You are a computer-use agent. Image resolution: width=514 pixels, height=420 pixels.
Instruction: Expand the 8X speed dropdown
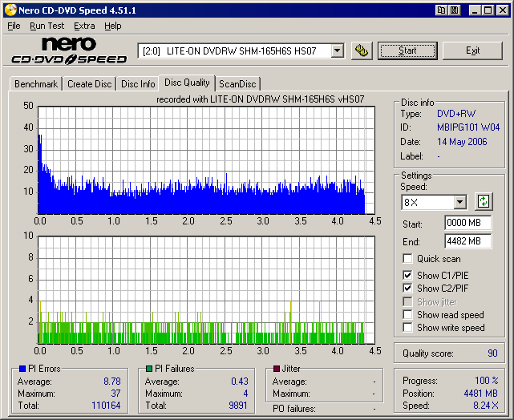459,203
